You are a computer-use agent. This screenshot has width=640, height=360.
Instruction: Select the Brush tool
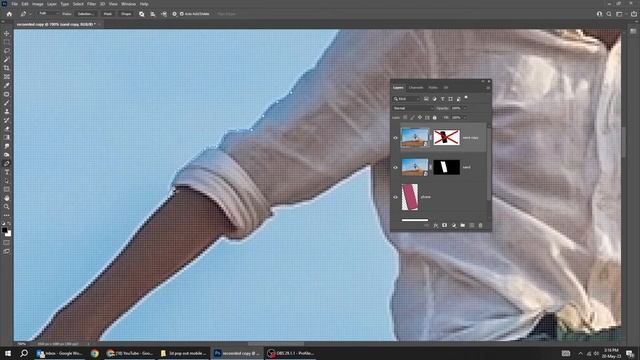[7, 103]
